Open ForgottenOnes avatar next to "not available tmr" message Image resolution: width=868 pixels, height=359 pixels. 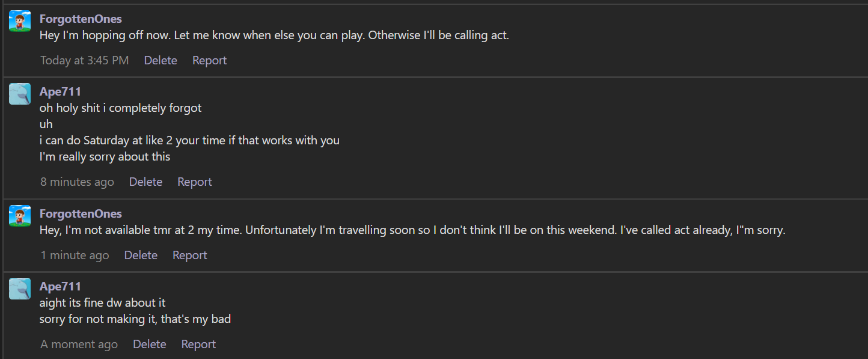20,216
